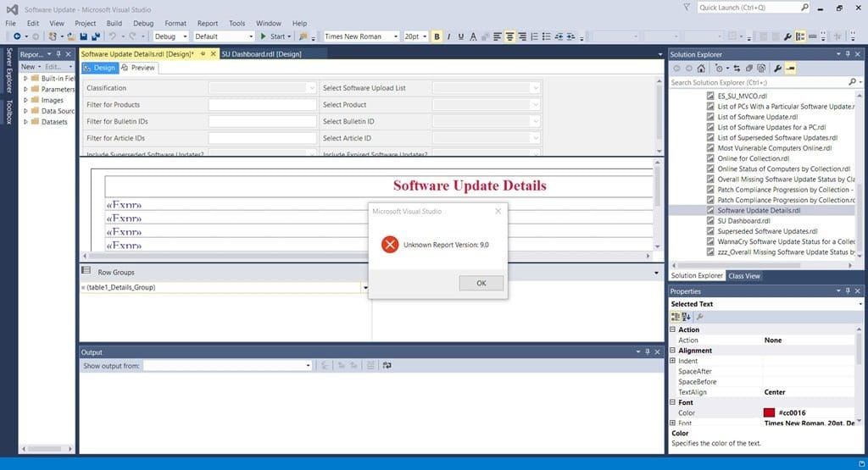Switch to Preview tab
The width and height of the screenshot is (868, 470).
pos(138,68)
